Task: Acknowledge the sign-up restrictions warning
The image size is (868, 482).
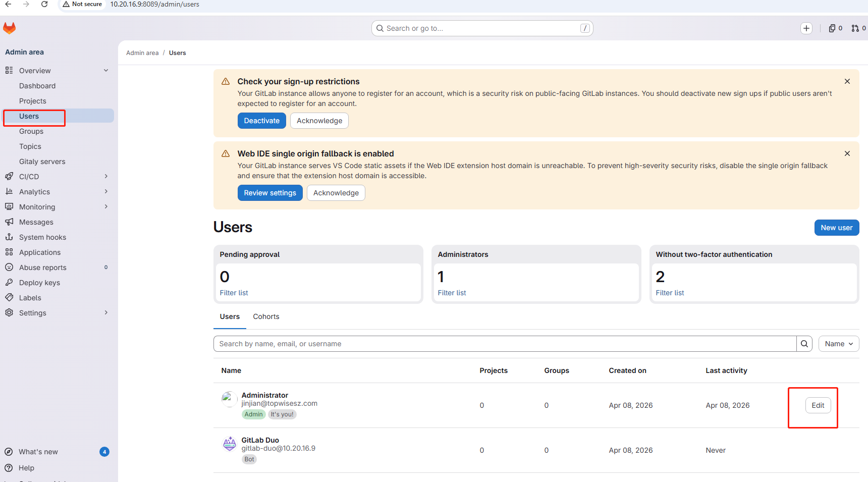Action: 319,121
